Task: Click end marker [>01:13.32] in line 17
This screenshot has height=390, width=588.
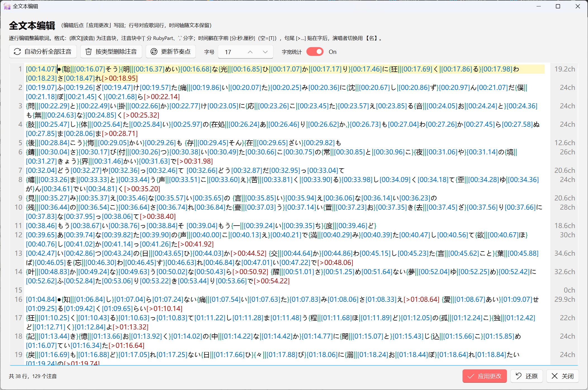Action: 131,327
